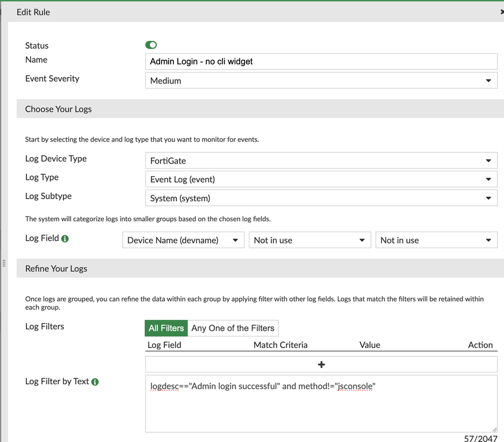Select Any One of the Filters

coord(233,328)
